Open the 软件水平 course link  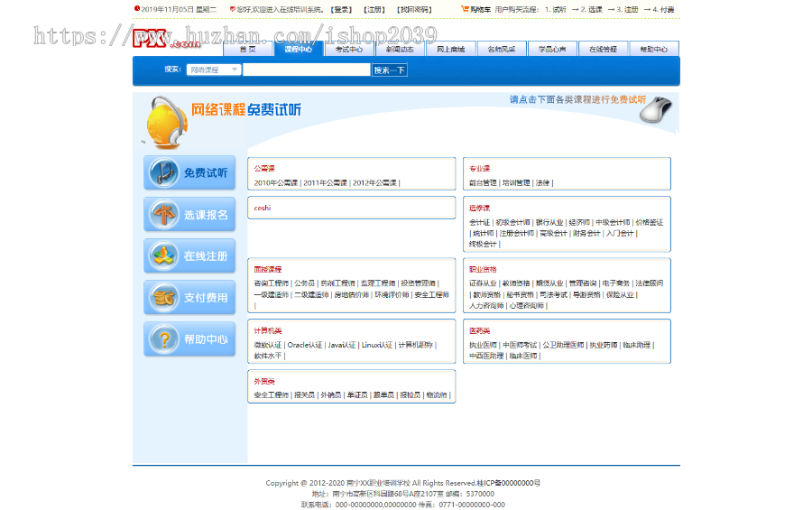point(268,356)
